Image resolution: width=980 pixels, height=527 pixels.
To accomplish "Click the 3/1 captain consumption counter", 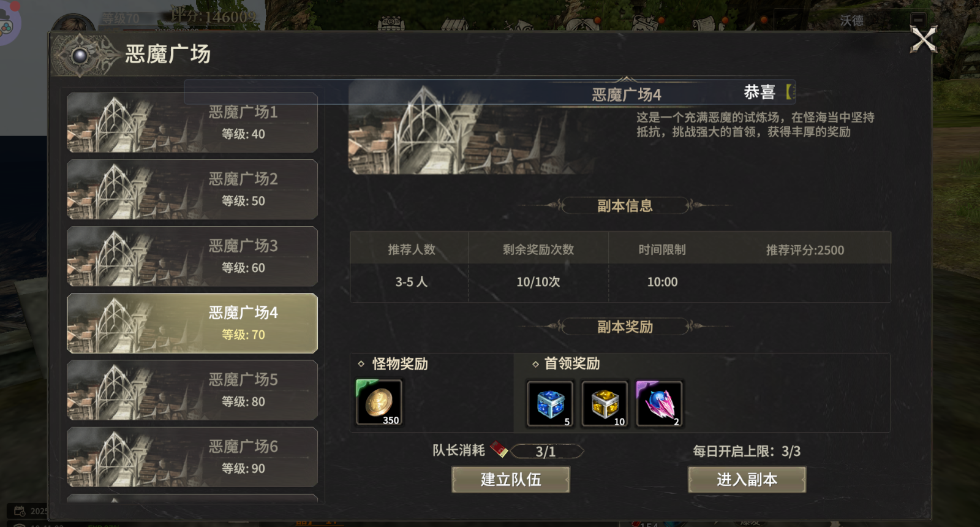I will point(546,452).
